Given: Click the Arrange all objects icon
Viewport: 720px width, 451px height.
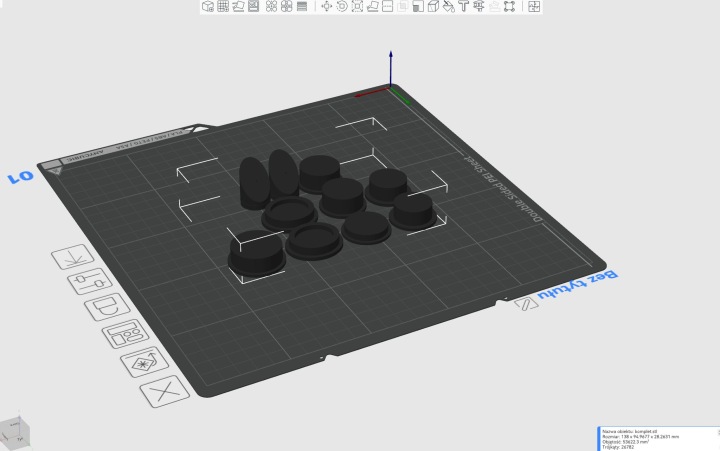Looking at the screenshot, I should click(253, 6).
